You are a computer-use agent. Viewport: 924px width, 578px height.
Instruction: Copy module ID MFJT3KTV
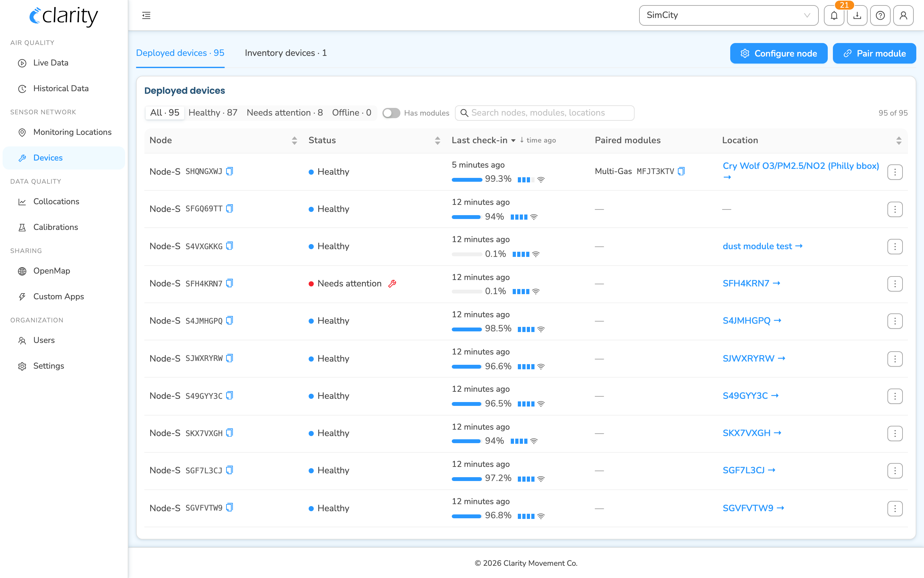[681, 171]
